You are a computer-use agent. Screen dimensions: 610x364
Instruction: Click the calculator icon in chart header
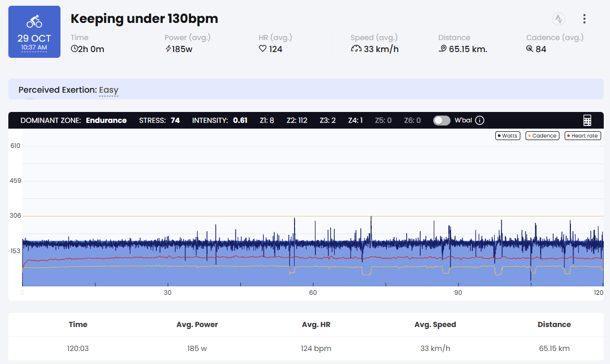[x=588, y=120]
